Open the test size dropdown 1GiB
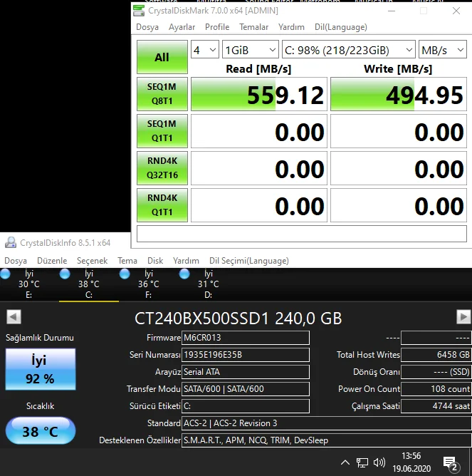 click(x=251, y=49)
